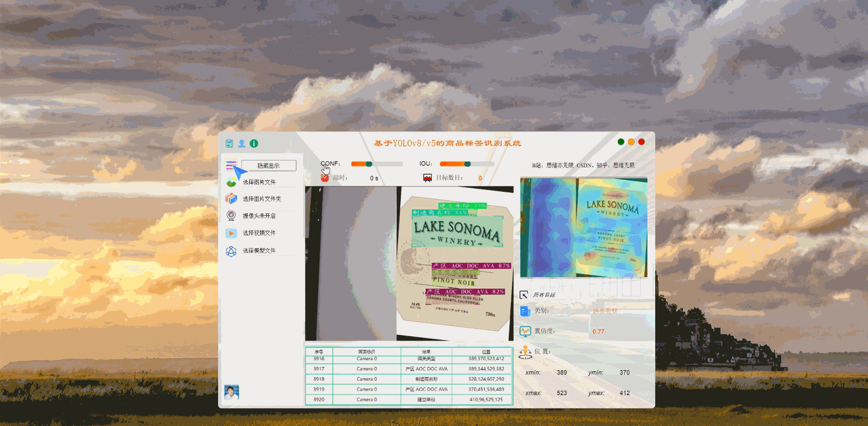This screenshot has height=426, width=868.
Task: Click the detection result image of the wine label
Action: [x=409, y=263]
